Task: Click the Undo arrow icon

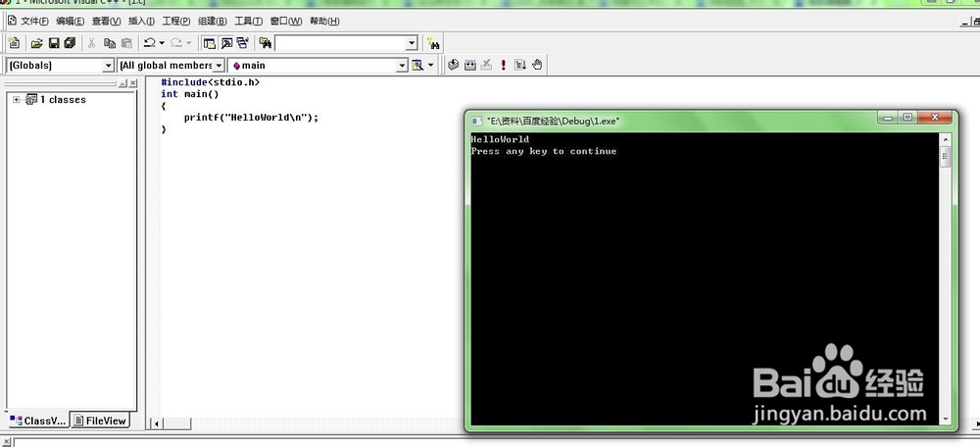Action: [149, 43]
